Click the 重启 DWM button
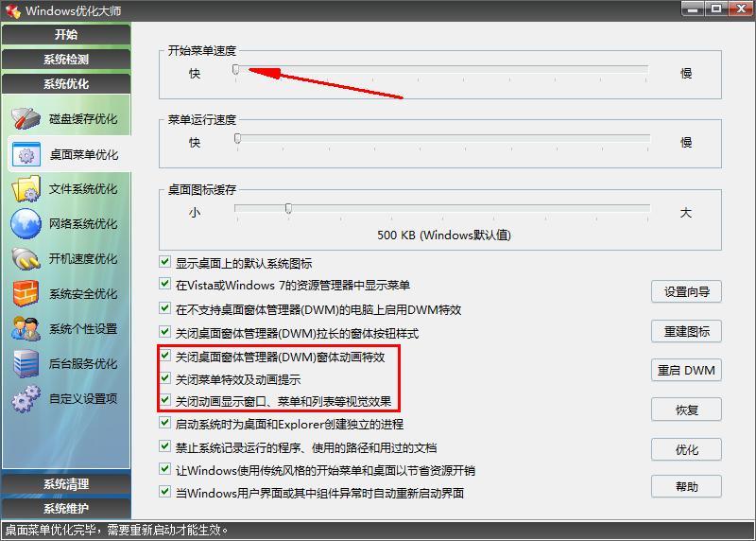 [x=686, y=370]
